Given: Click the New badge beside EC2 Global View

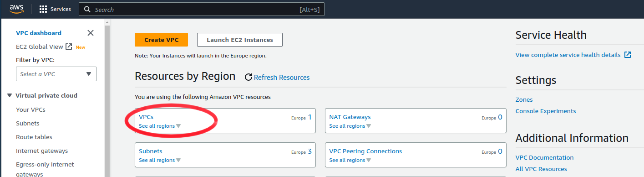Looking at the screenshot, I should pos(81,47).
